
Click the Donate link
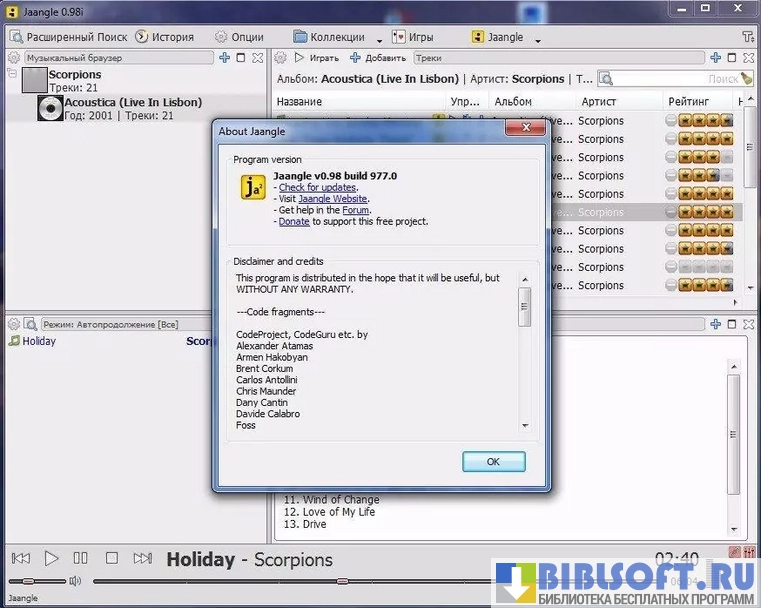point(293,221)
